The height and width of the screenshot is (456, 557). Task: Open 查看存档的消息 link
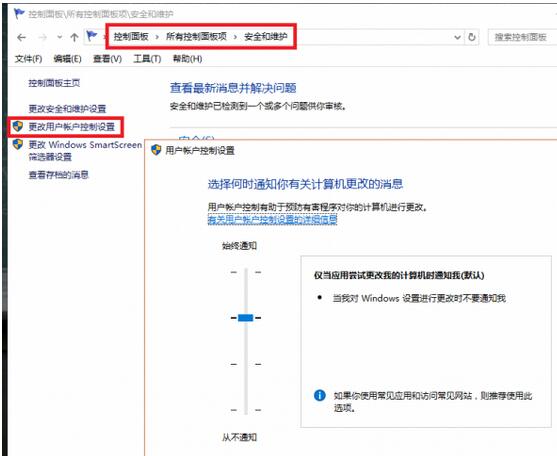tap(59, 175)
